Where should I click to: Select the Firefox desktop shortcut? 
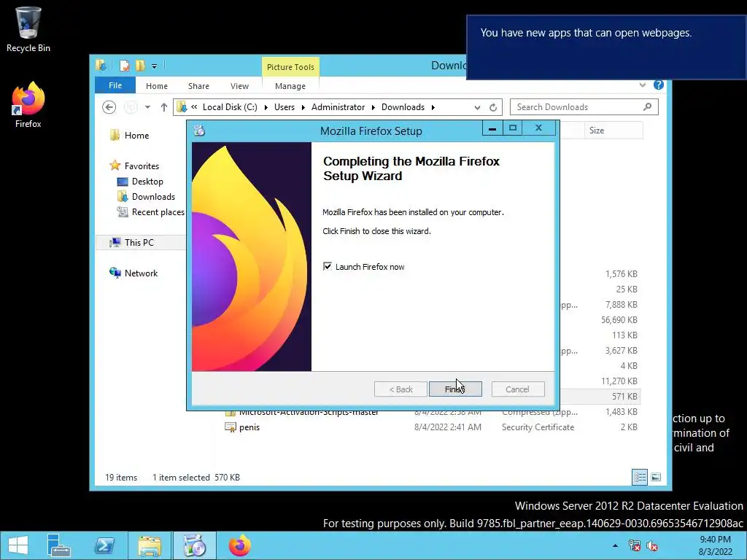pyautogui.click(x=28, y=105)
